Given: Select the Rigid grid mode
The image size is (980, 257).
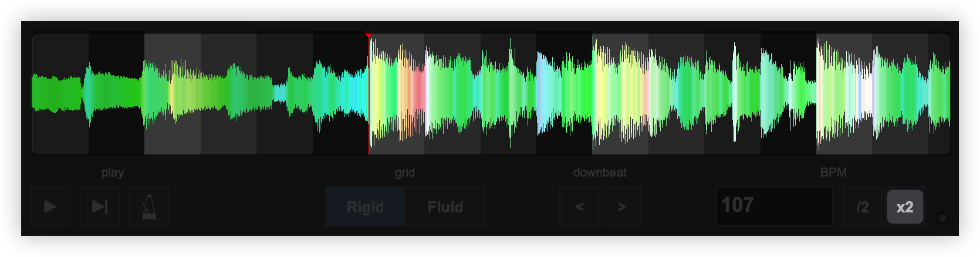Looking at the screenshot, I should [365, 207].
